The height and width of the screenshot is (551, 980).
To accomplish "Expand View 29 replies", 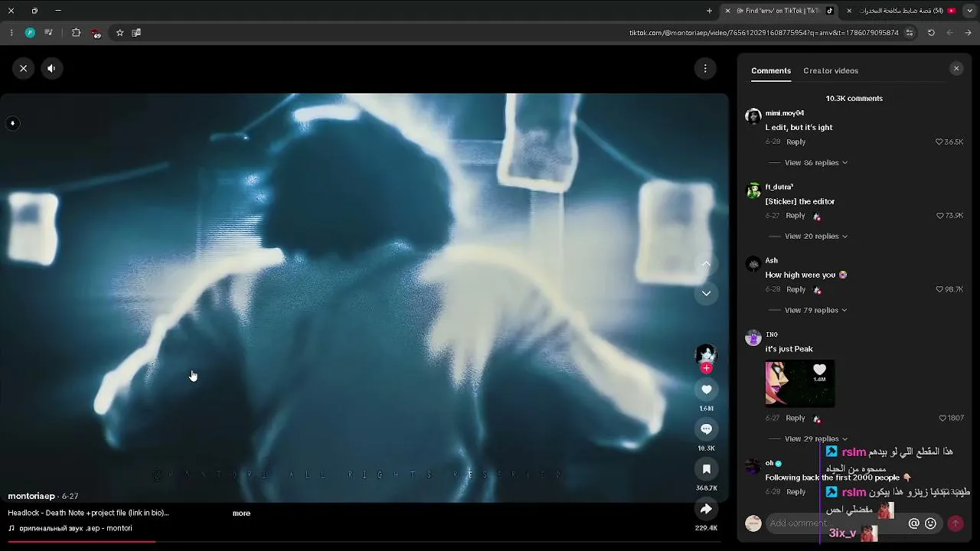I will point(815,439).
